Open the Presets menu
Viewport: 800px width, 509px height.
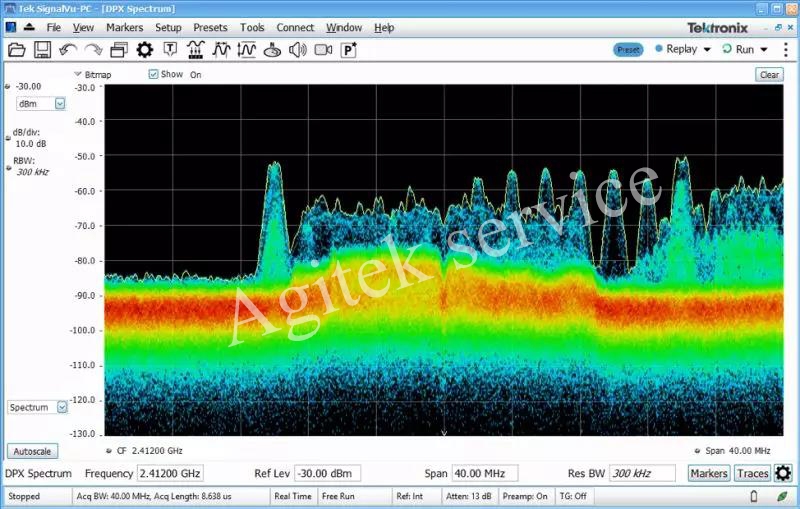pos(210,27)
